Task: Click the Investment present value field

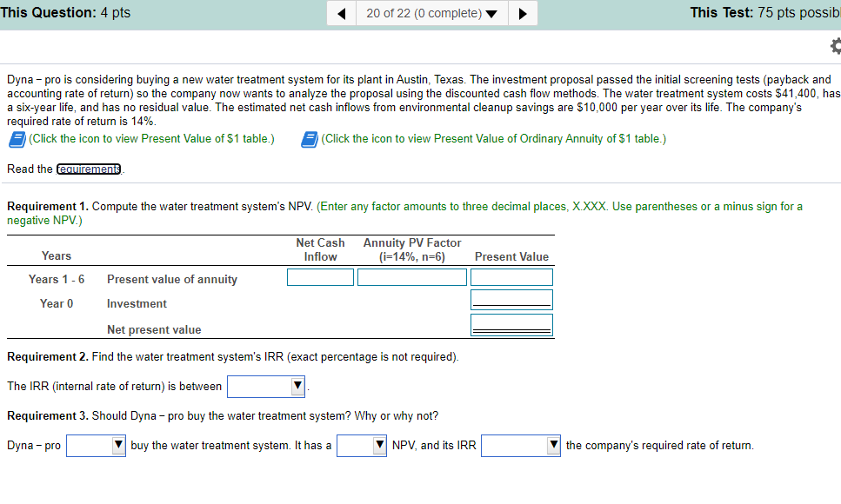Action: click(x=511, y=300)
